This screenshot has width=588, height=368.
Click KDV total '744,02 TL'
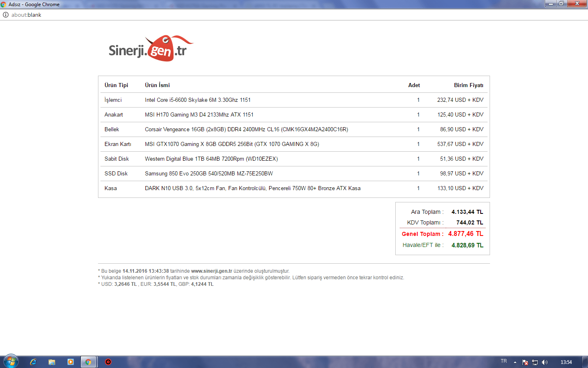click(470, 222)
